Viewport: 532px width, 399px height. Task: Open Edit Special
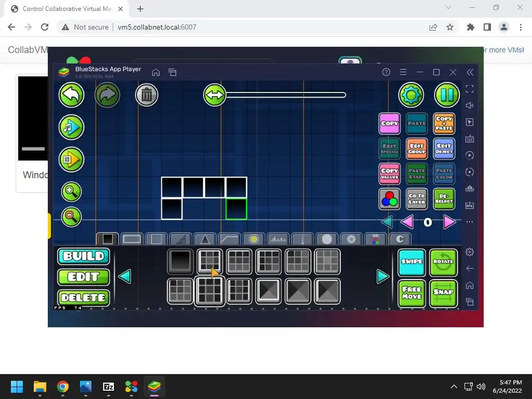(x=390, y=149)
